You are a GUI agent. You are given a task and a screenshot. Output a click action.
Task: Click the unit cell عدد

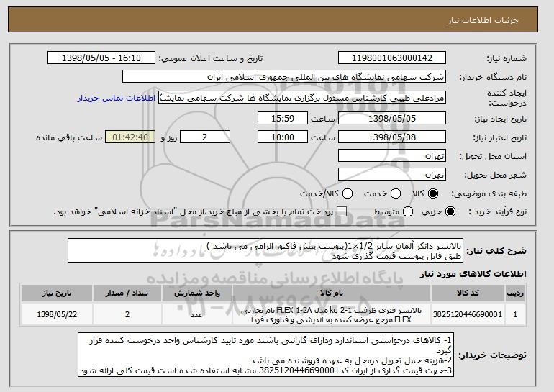[x=197, y=314]
